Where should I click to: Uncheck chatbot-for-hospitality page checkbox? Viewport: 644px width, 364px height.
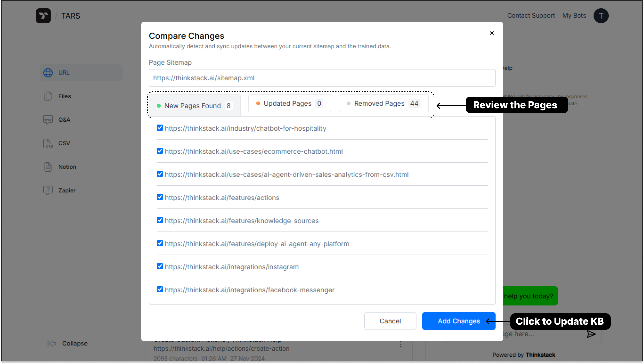[x=160, y=128]
